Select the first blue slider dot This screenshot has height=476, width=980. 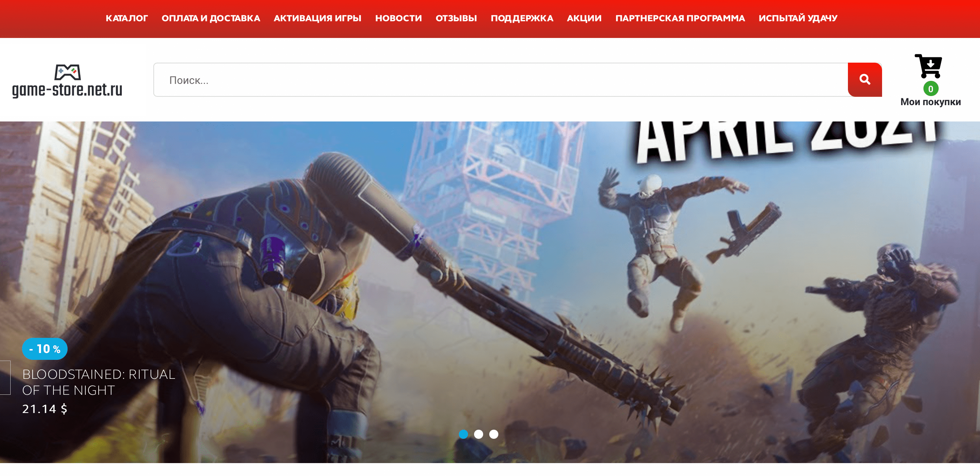click(463, 434)
